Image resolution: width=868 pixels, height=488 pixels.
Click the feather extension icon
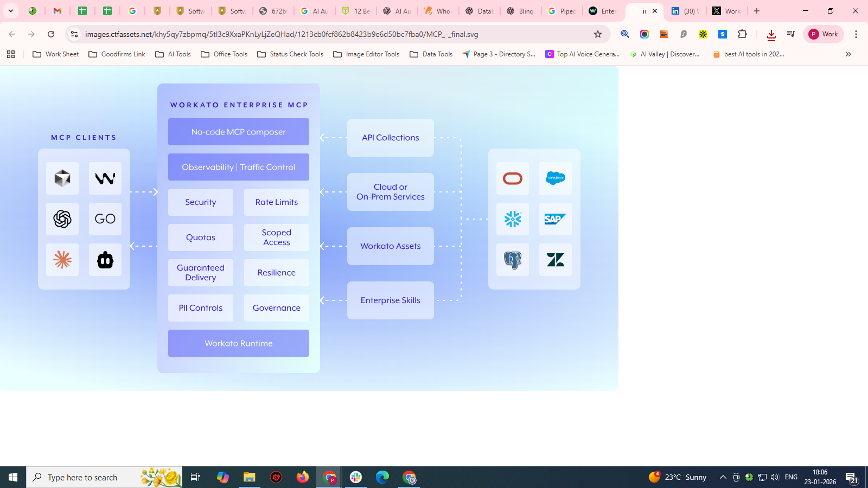pyautogui.click(x=684, y=34)
